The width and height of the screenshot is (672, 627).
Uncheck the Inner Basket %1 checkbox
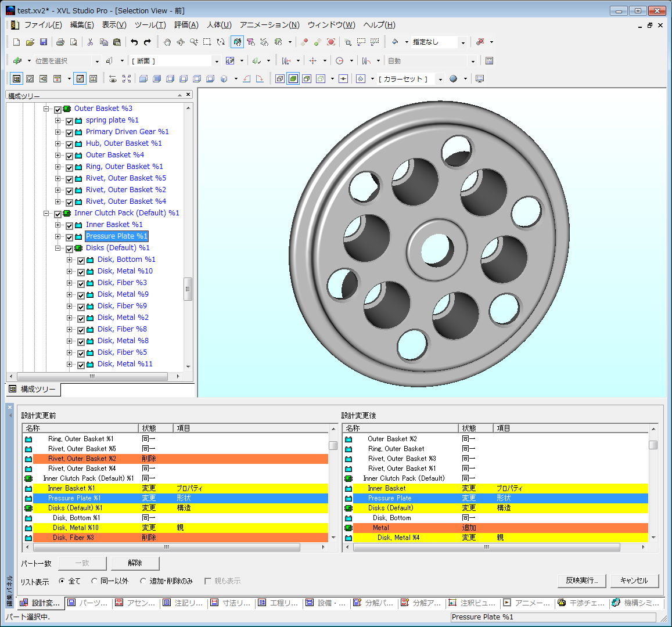point(69,225)
